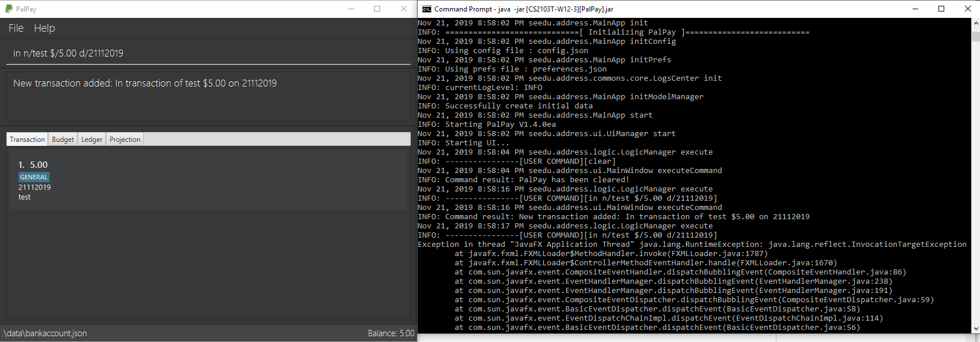Click the PalPay app icon in title bar

9,9
